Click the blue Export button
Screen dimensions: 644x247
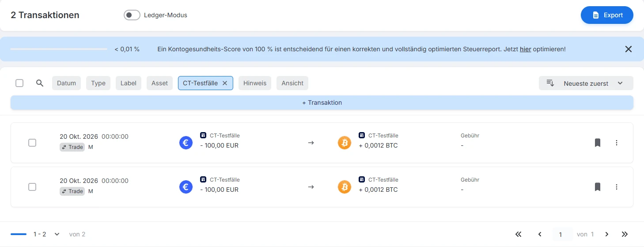pos(607,15)
